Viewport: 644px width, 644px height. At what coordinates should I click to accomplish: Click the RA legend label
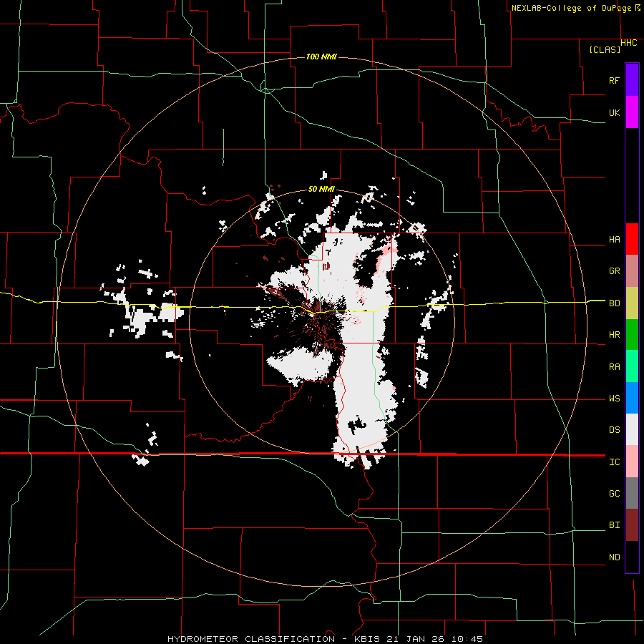tap(614, 367)
